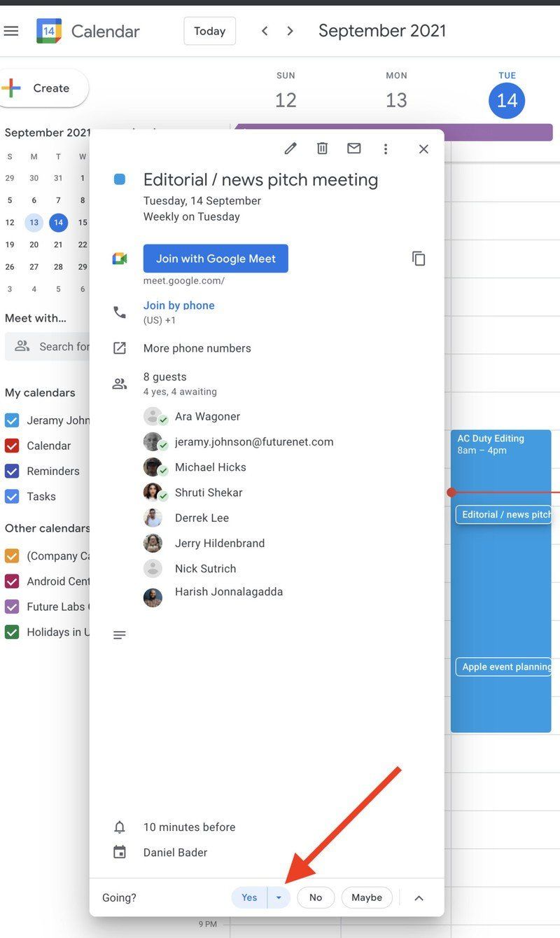Image resolution: width=560 pixels, height=938 pixels.
Task: Click Derrek Lee's avatar
Action: pyautogui.click(x=153, y=518)
